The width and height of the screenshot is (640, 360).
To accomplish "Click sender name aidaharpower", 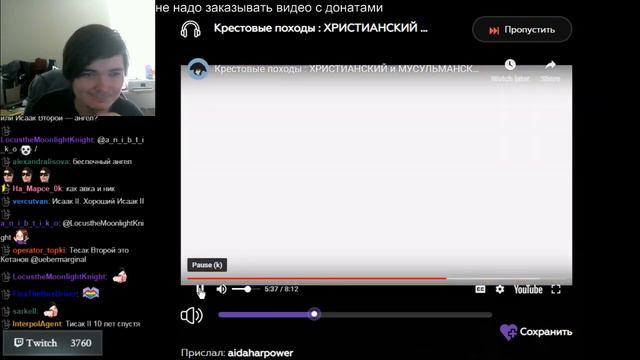I will coord(260,353).
